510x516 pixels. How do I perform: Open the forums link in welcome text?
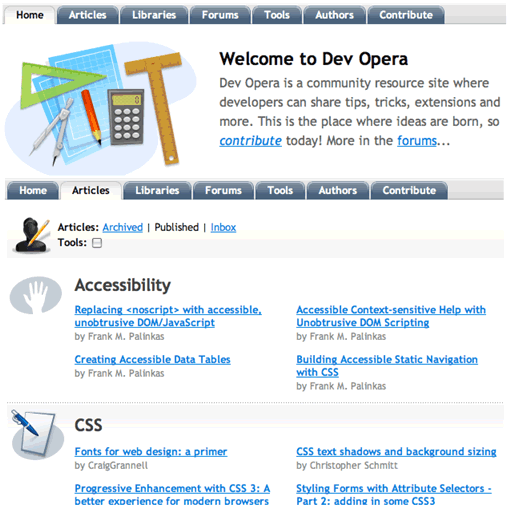click(x=417, y=141)
